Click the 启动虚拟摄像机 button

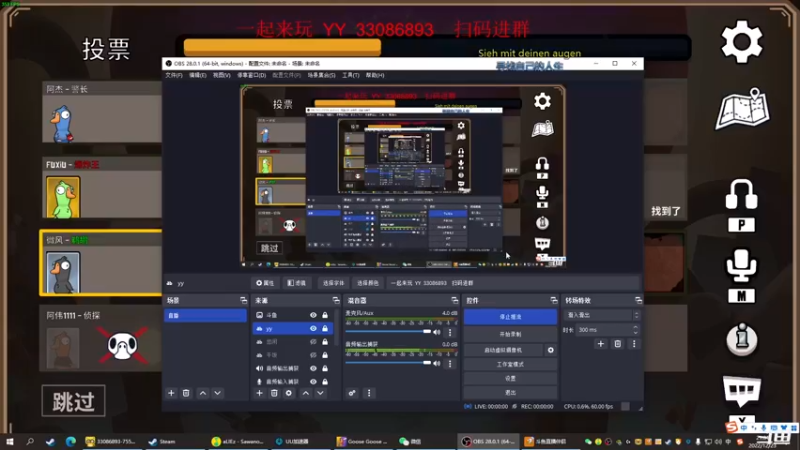504,350
